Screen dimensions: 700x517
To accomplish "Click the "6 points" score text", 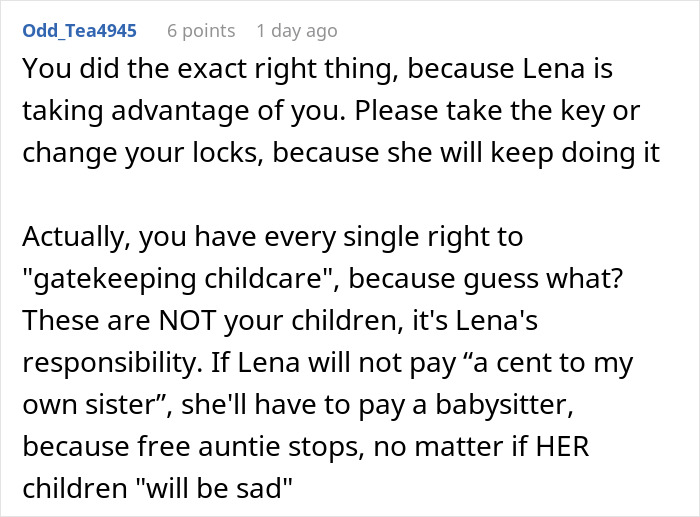I will coord(200,31).
